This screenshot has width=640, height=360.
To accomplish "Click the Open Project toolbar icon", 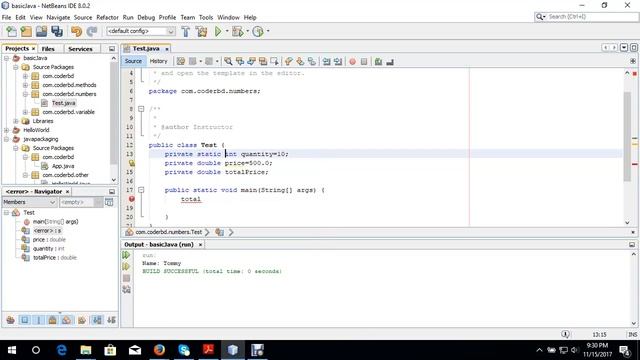I will tap(41, 31).
